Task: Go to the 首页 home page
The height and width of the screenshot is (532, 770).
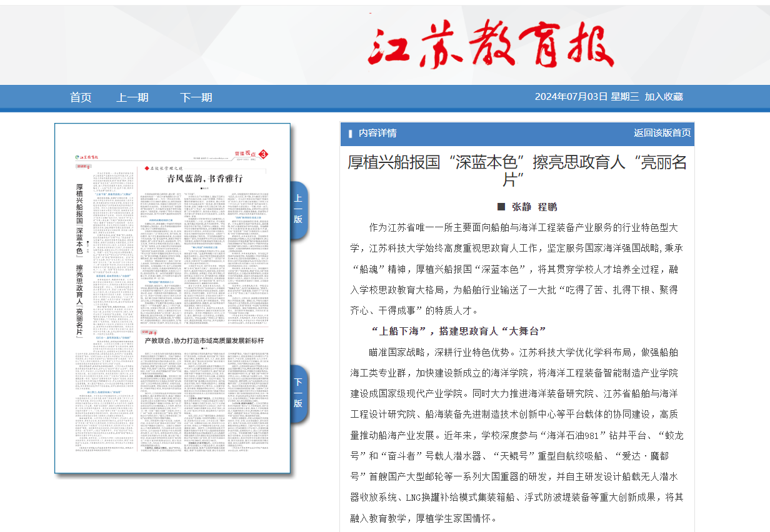Action: click(x=81, y=97)
